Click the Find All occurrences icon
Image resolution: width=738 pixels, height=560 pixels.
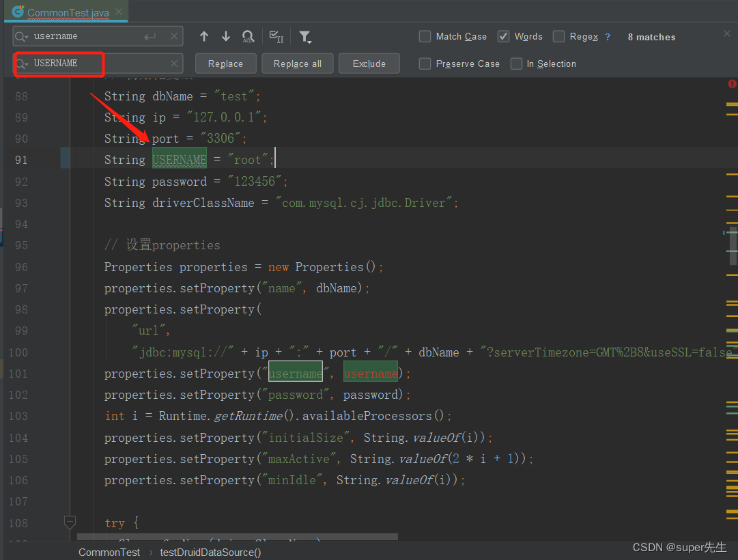click(248, 36)
